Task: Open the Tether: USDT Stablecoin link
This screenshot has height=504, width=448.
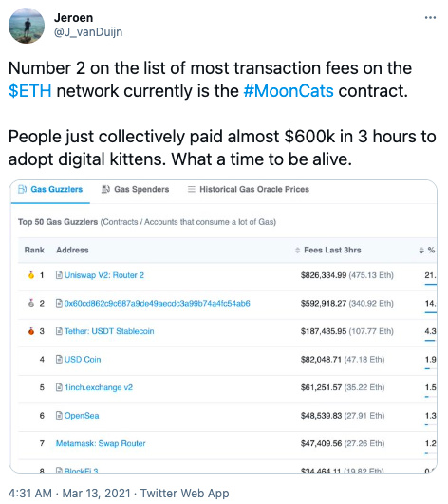Action: (x=109, y=331)
